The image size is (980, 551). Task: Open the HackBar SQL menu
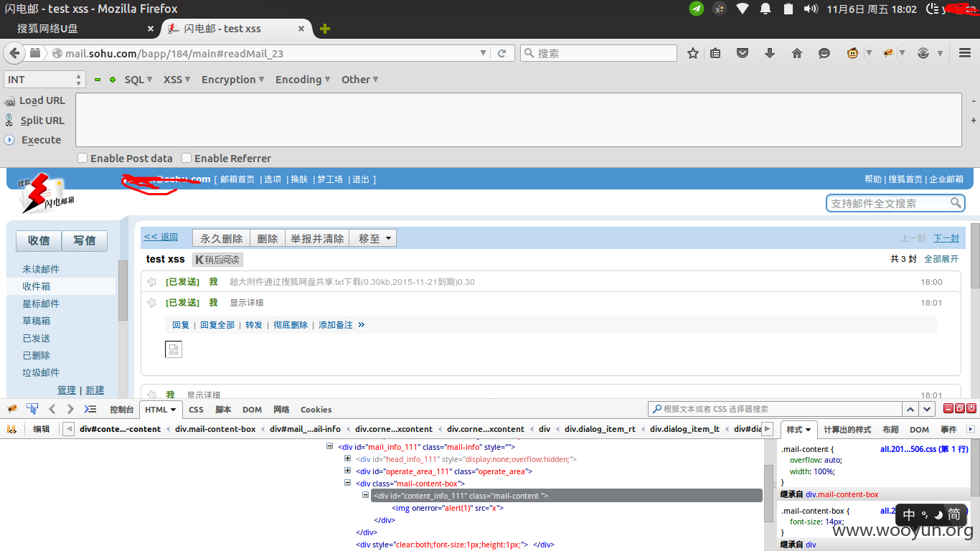[x=138, y=80]
